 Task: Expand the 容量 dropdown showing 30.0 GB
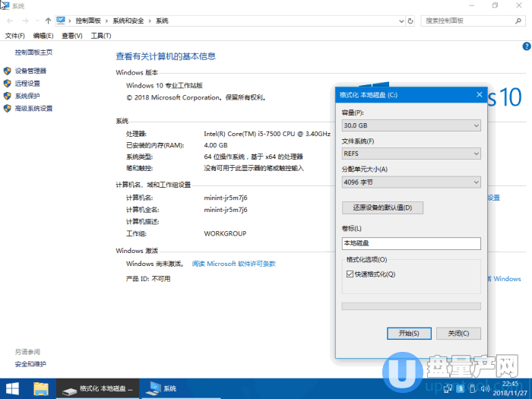click(x=411, y=125)
